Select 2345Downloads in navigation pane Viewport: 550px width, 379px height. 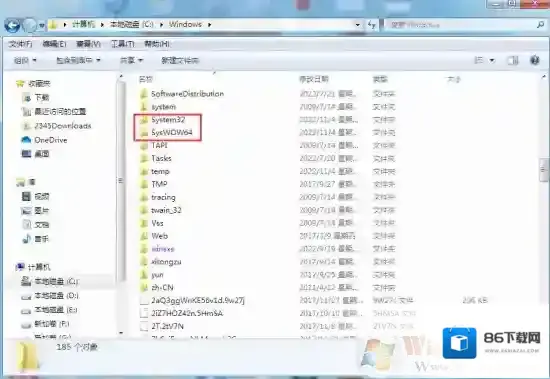pyautogui.click(x=63, y=126)
